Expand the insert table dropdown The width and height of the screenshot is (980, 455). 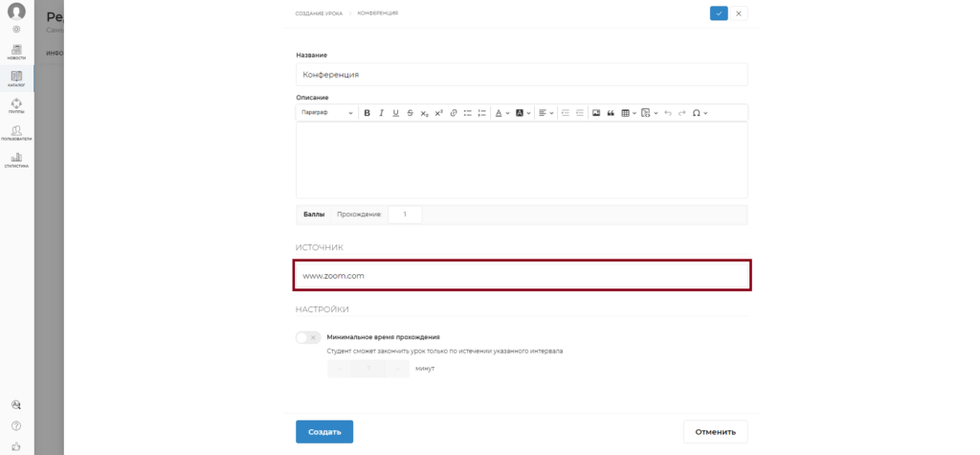(629, 113)
